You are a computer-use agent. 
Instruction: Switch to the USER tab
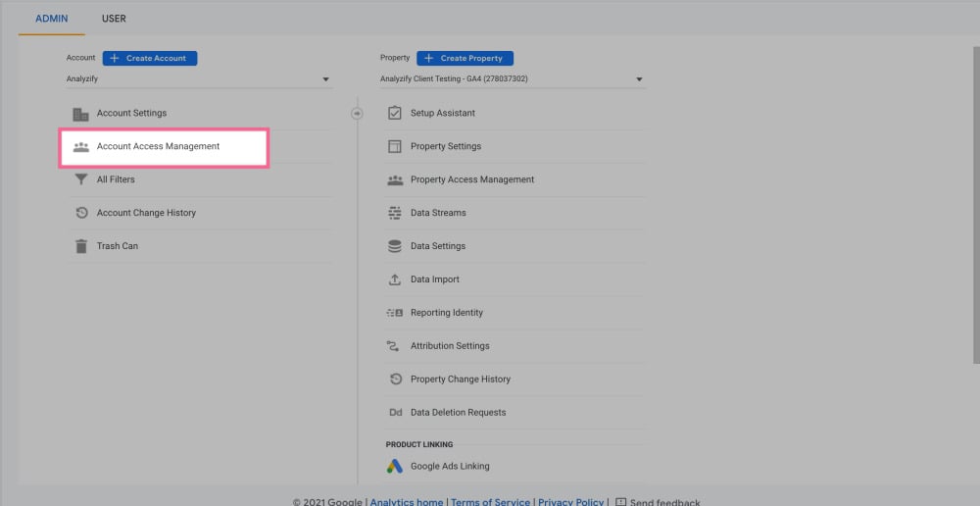tap(114, 19)
